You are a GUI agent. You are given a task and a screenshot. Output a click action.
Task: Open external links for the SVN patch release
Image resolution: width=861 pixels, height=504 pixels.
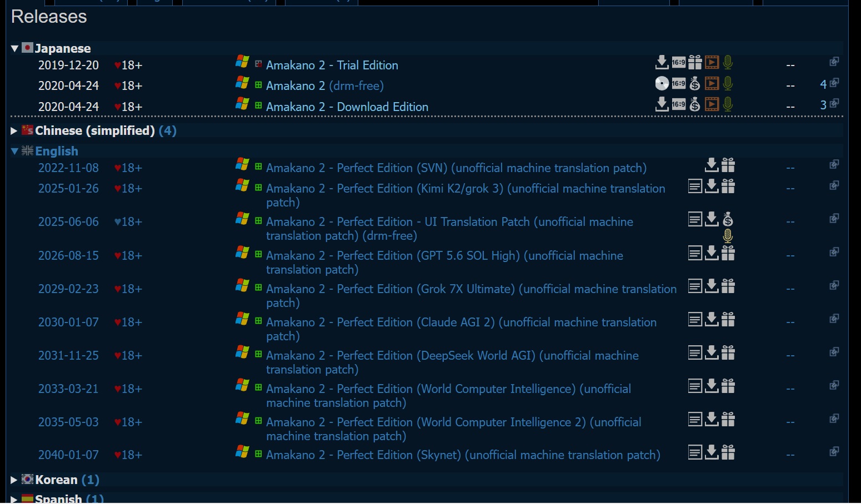(834, 164)
